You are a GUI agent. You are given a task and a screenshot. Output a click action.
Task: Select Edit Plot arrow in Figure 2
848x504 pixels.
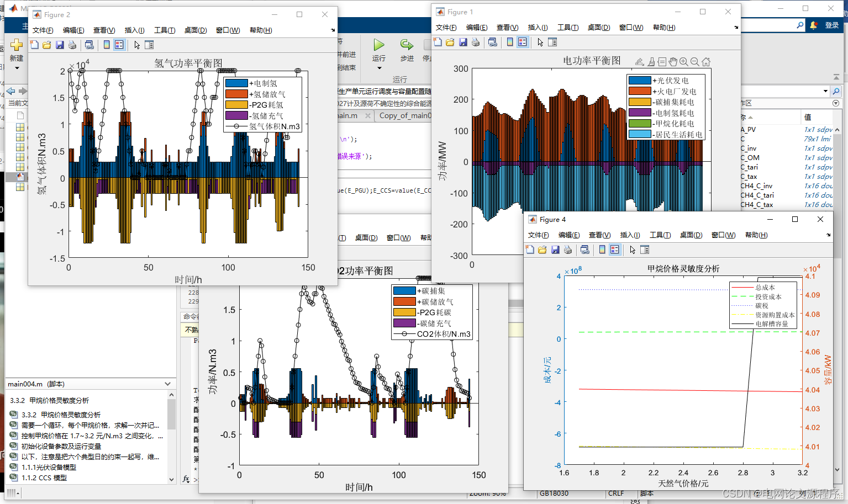tap(136, 45)
